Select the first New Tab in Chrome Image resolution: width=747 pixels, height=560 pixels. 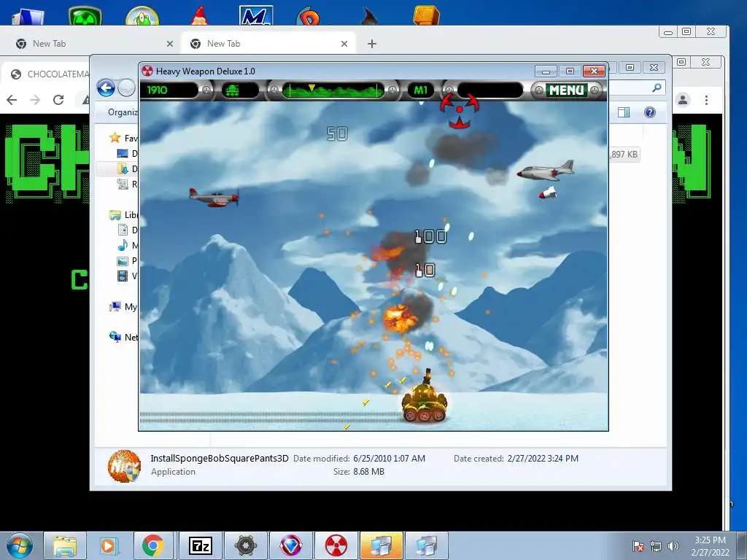90,44
